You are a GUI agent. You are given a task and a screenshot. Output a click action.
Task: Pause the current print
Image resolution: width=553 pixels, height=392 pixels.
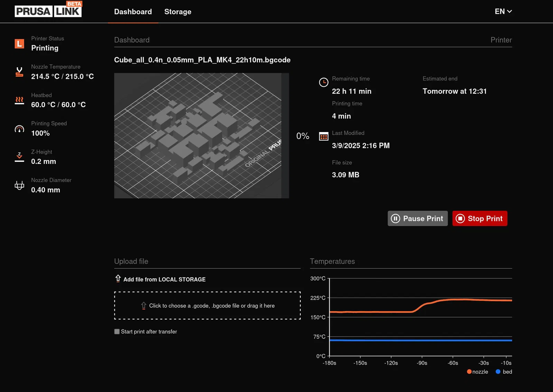pos(418,218)
